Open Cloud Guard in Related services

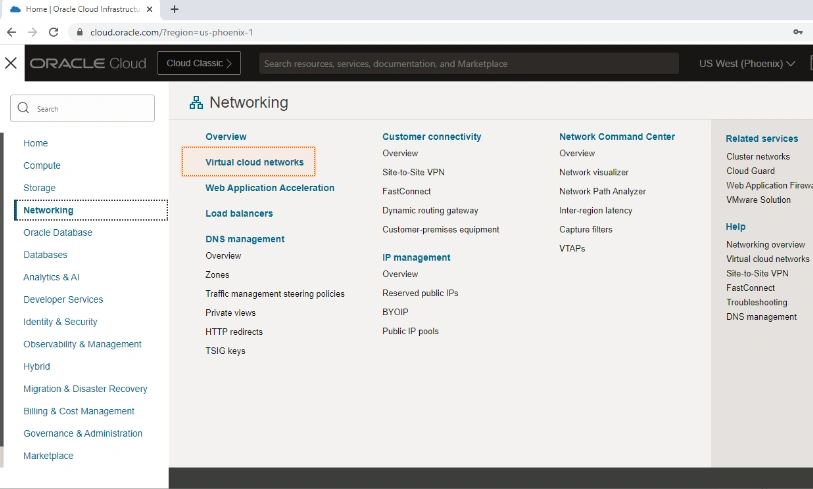click(750, 171)
